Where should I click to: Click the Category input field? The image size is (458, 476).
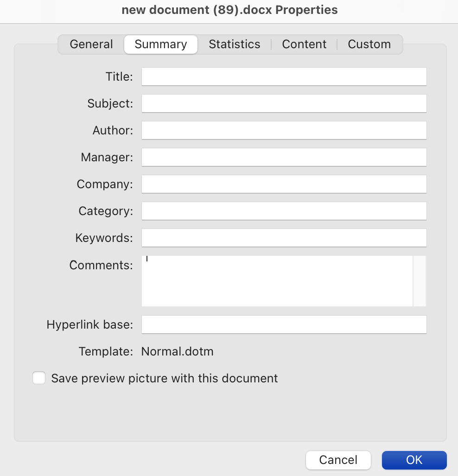tap(284, 211)
